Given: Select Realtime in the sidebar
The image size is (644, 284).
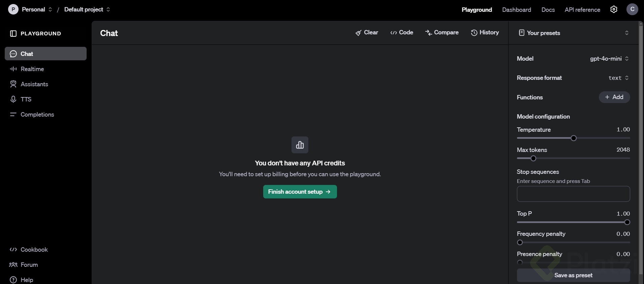Looking at the screenshot, I should (x=45, y=69).
